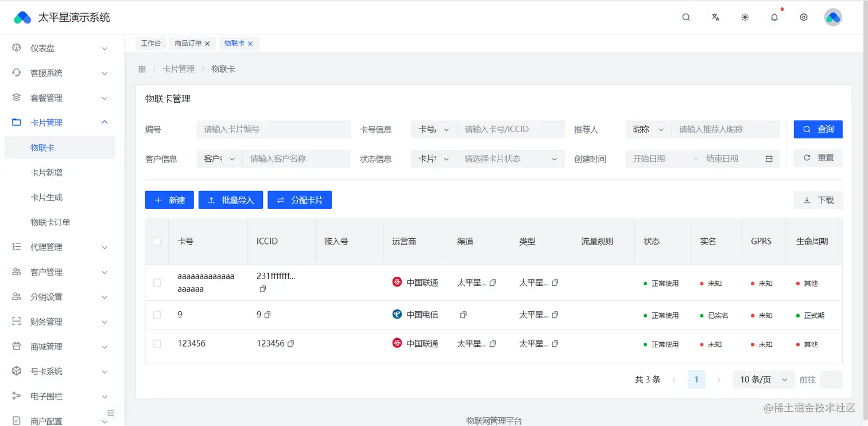Image resolution: width=868 pixels, height=426 pixels.
Task: Toggle the select-all header checkbox
Action: click(x=157, y=242)
